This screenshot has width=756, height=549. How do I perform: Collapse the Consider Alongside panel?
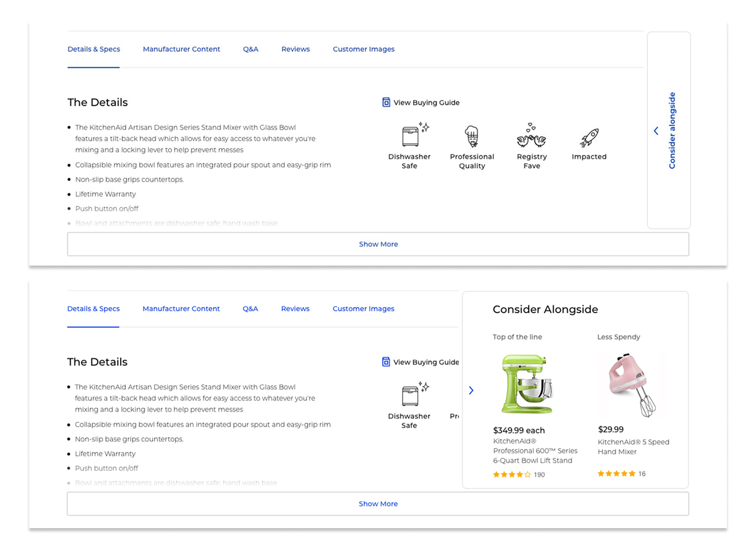pos(471,390)
